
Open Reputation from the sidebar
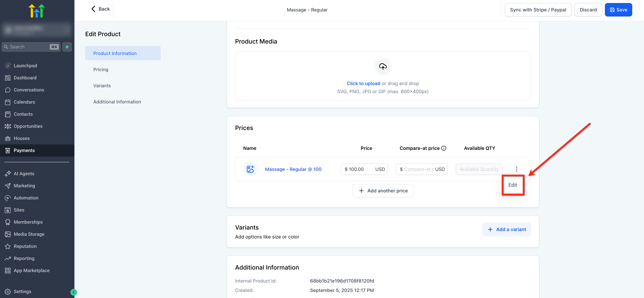(x=25, y=246)
